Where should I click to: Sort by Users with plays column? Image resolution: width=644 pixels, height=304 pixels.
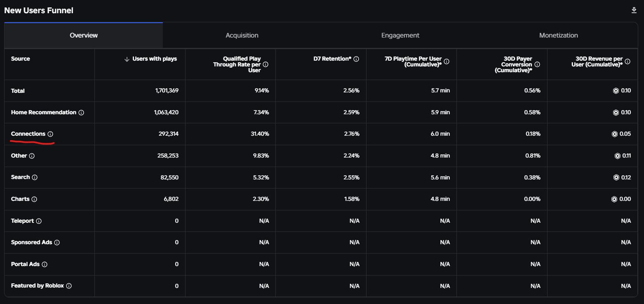pos(151,59)
